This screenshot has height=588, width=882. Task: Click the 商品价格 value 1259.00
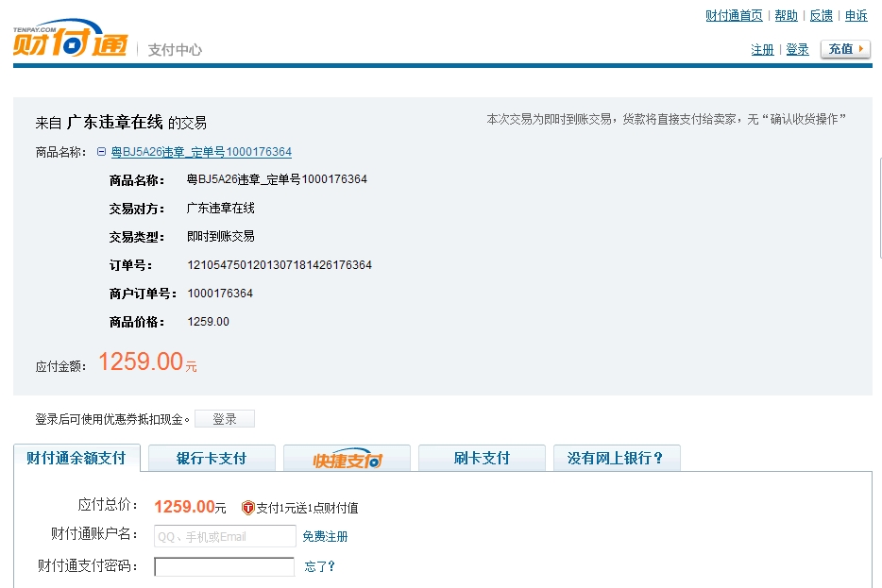[x=208, y=322]
